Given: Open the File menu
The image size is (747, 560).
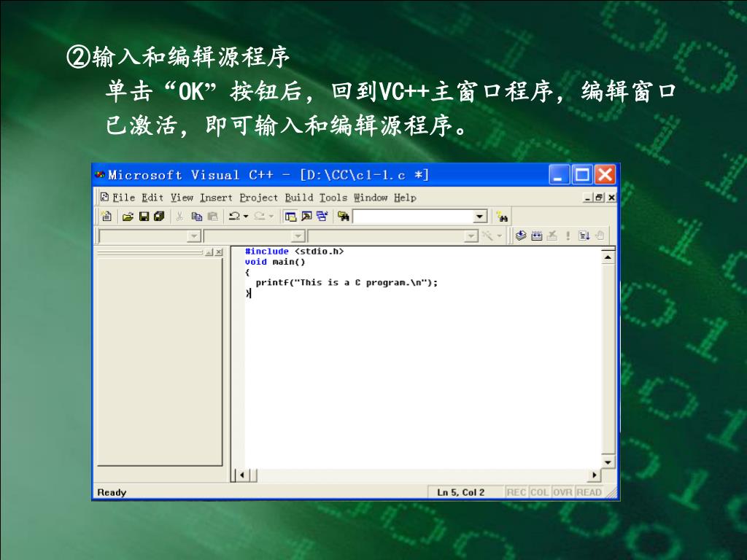Looking at the screenshot, I should [x=123, y=197].
